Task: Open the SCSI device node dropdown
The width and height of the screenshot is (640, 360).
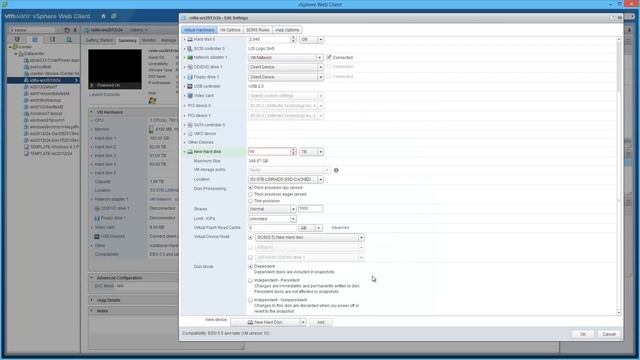Action: [x=310, y=238]
